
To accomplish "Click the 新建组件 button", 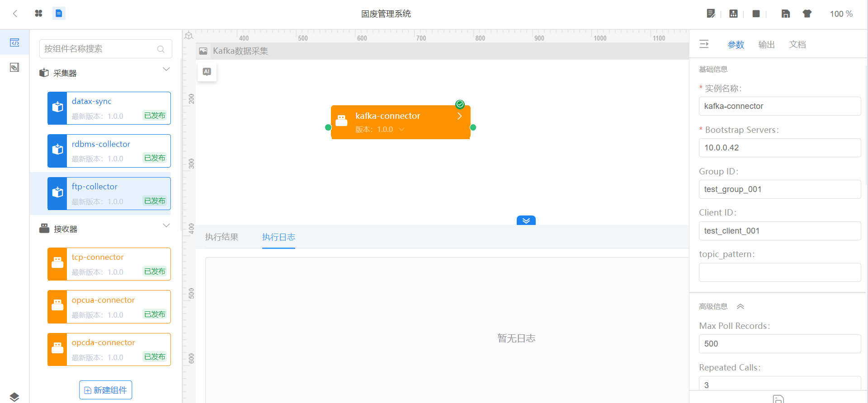I will (106, 390).
